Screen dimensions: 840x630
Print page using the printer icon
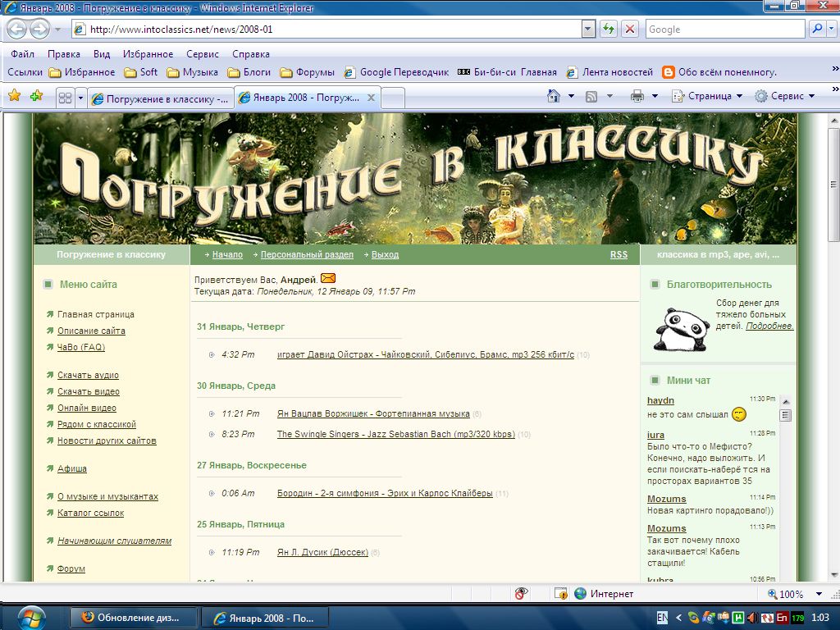coord(637,97)
